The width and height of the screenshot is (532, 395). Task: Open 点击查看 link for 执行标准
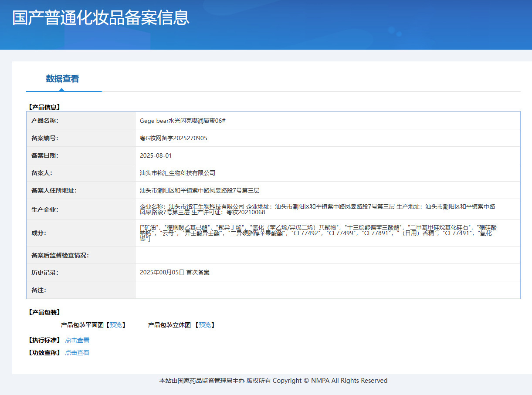click(x=77, y=340)
